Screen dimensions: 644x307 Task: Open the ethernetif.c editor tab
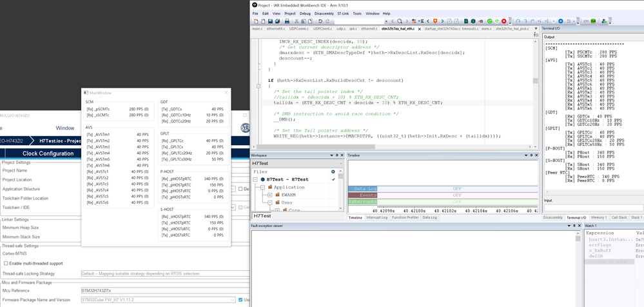pos(276,29)
